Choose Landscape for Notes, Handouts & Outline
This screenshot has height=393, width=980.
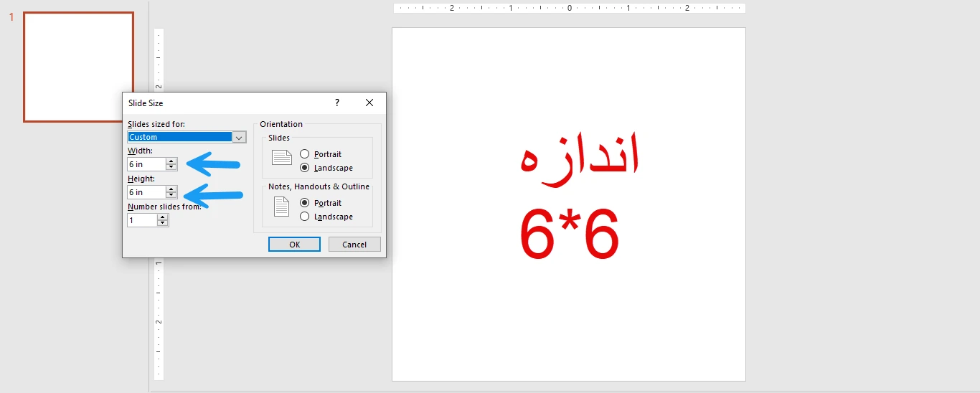[305, 217]
